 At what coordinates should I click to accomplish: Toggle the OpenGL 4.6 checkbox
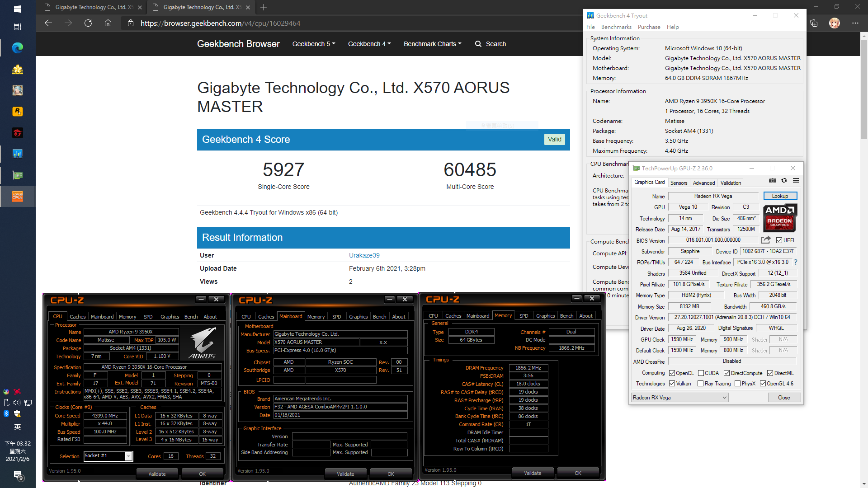tap(763, 384)
